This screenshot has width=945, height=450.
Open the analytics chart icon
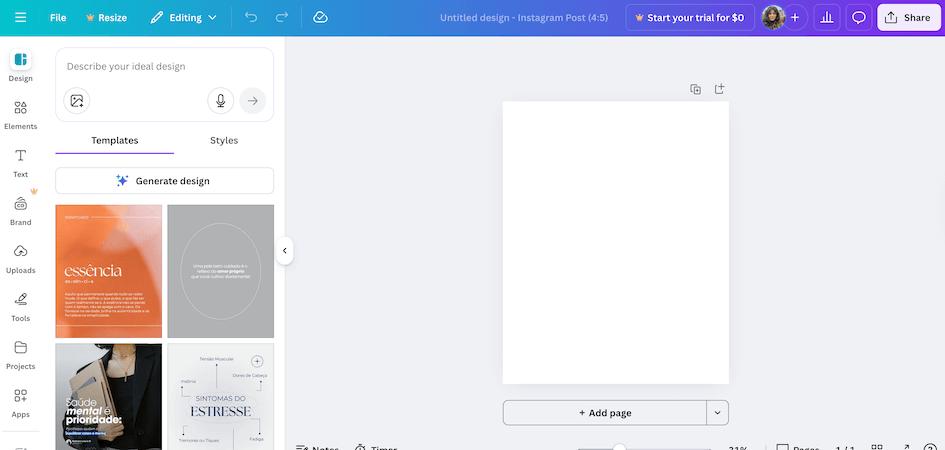(827, 17)
